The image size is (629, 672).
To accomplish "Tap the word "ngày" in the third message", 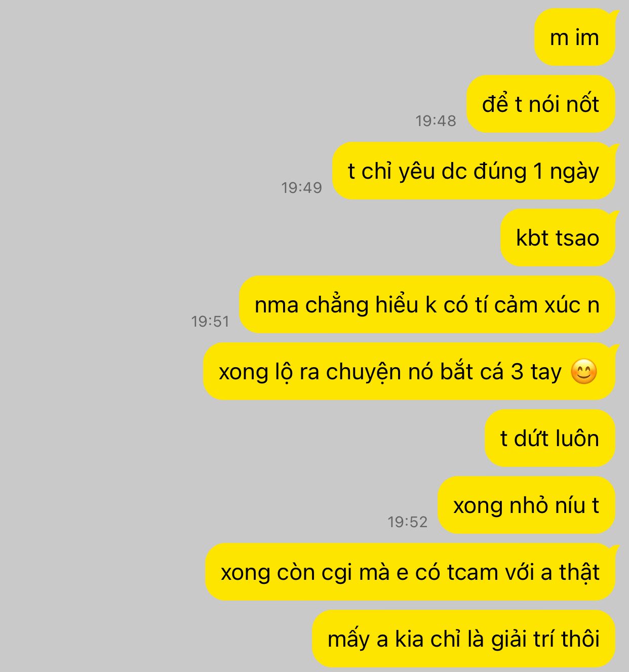I will pyautogui.click(x=574, y=172).
